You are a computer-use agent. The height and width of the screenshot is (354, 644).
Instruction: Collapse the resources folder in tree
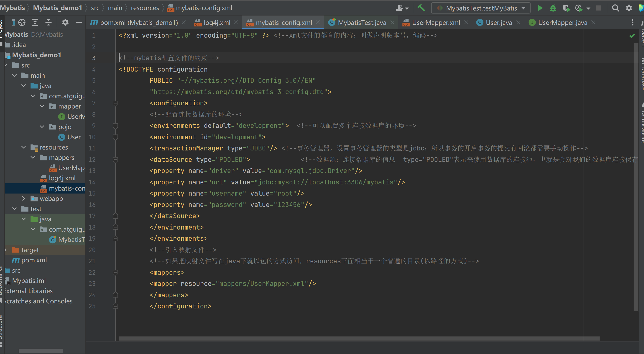[23, 147]
